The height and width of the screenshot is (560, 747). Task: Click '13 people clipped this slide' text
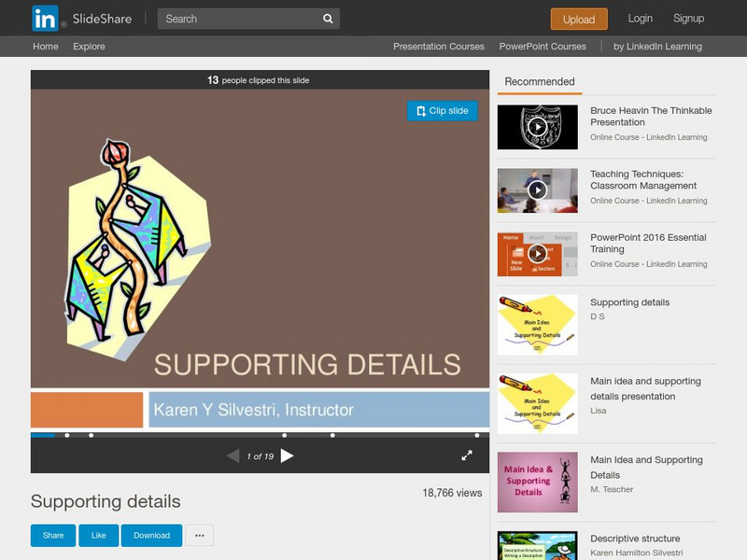[259, 80]
